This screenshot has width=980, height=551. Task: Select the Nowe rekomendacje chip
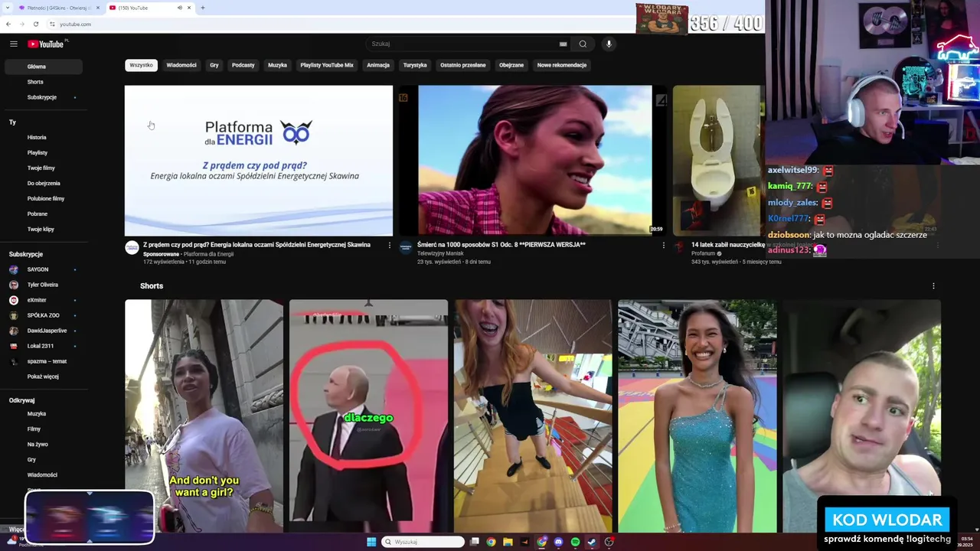562,65
